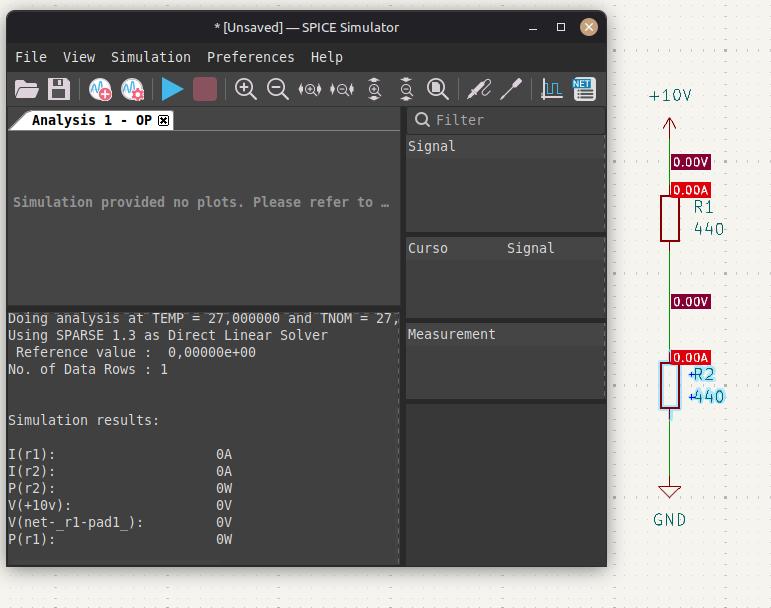
Task: Select the P(r2) result line
Action: tap(120, 488)
